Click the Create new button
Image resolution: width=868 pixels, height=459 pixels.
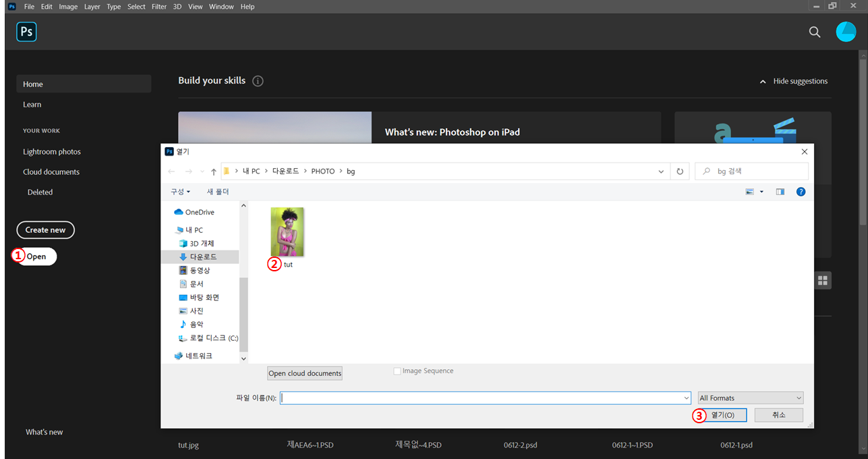pyautogui.click(x=45, y=230)
